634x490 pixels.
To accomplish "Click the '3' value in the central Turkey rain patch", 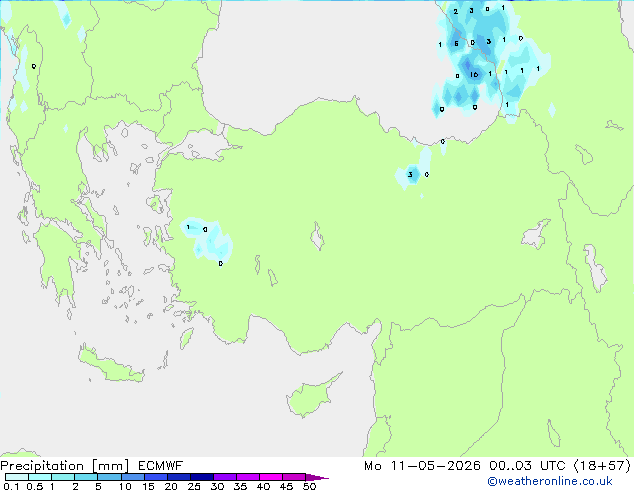I will (410, 174).
